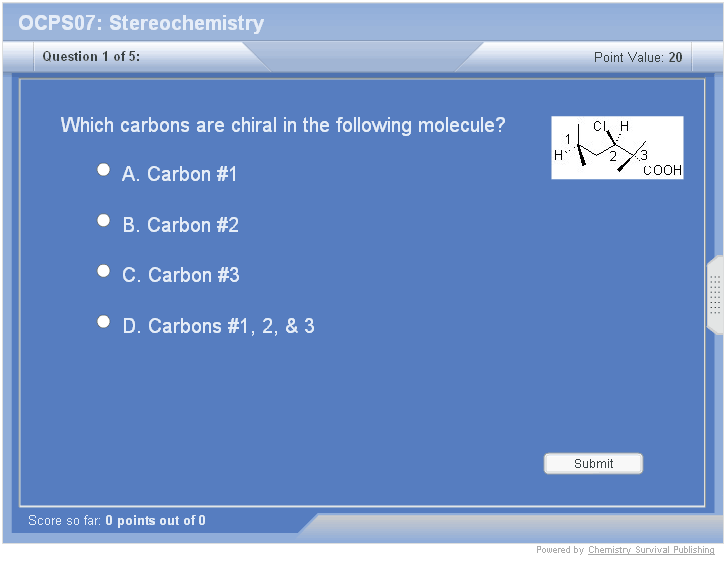Select the radio button for answer B
The height and width of the screenshot is (561, 727).
[x=103, y=220]
